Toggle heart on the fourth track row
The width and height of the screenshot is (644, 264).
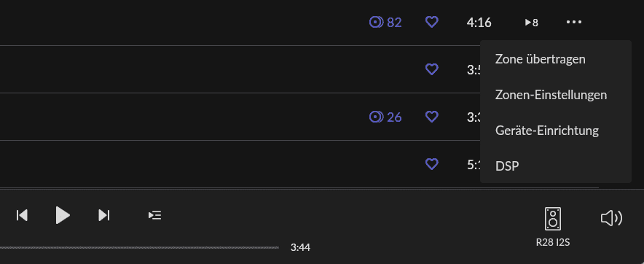pos(432,164)
